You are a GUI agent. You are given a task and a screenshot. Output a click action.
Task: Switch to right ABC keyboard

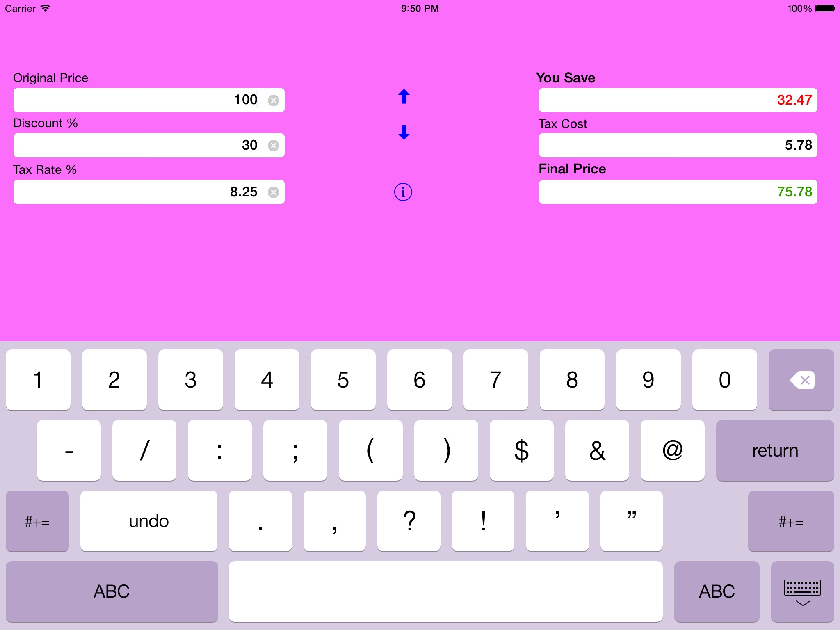(717, 591)
